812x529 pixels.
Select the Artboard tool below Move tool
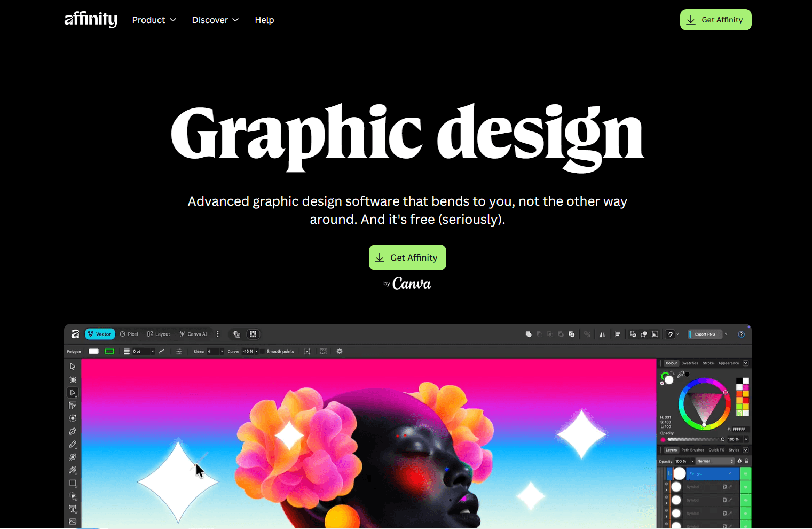click(73, 379)
